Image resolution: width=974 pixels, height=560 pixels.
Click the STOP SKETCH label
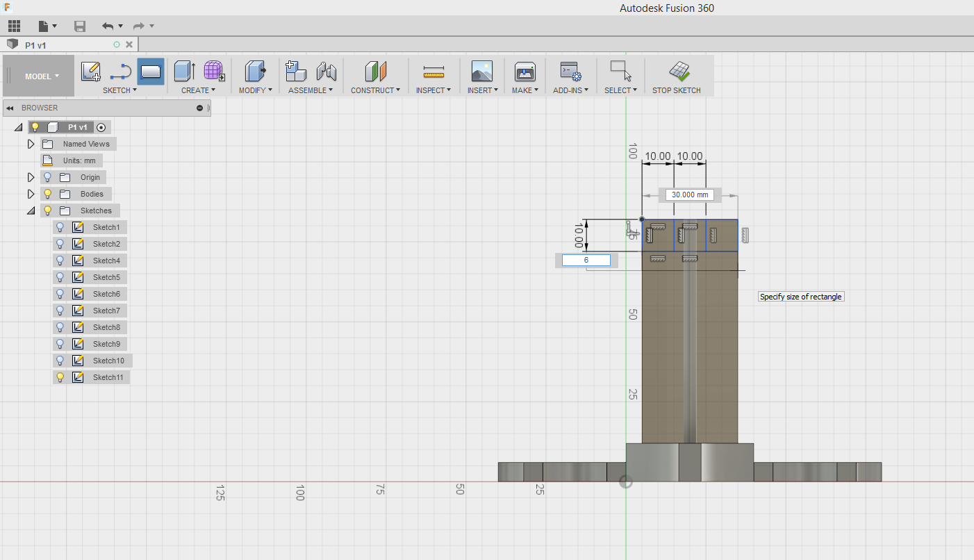[x=677, y=90]
